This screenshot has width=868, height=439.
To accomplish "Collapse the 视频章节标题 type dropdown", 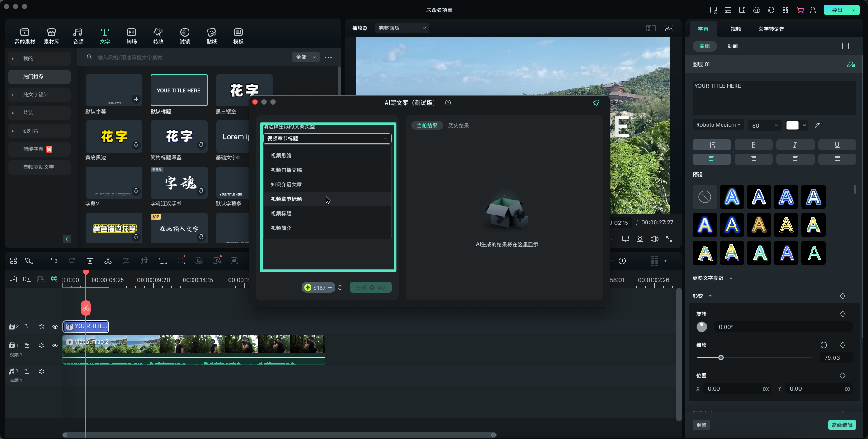I will pos(327,138).
